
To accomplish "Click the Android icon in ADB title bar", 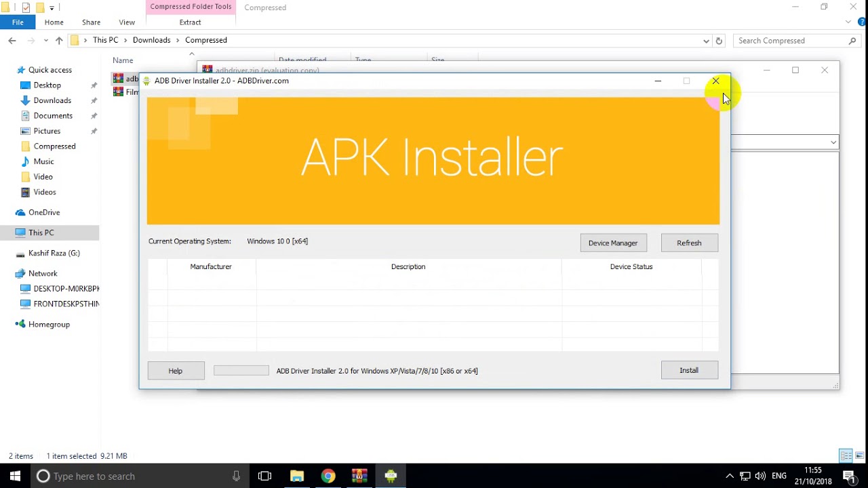I will pos(146,81).
